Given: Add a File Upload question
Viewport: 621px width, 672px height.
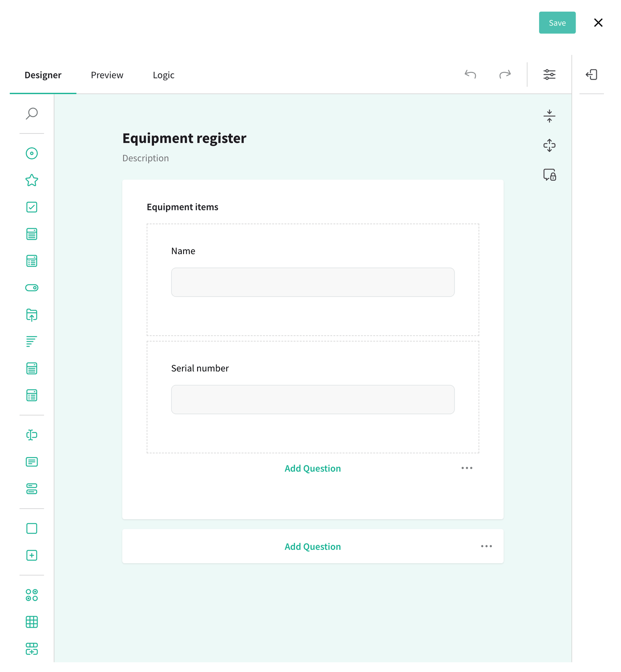Looking at the screenshot, I should (x=32, y=315).
